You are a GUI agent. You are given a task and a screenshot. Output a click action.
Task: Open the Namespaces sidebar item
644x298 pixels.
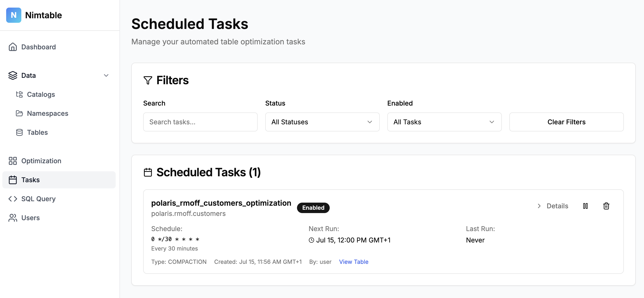click(x=47, y=113)
